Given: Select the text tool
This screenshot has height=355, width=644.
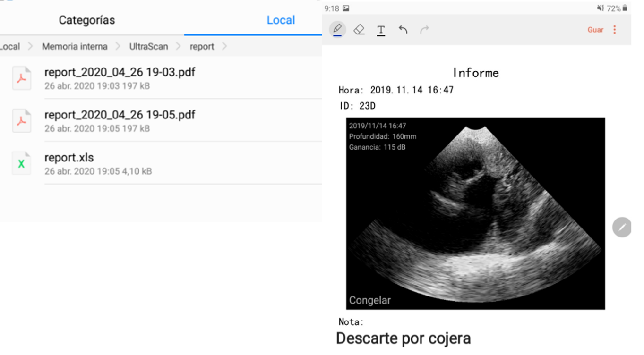Looking at the screenshot, I should click(x=381, y=30).
